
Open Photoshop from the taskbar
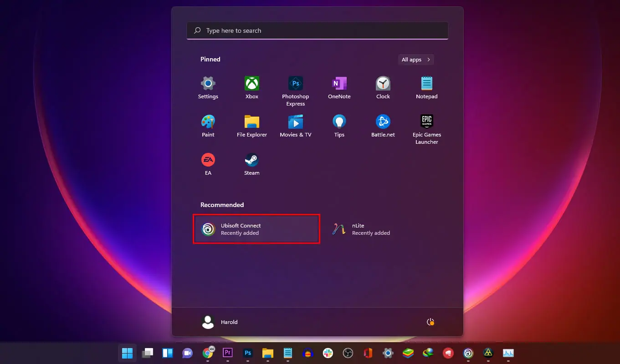pos(248,353)
